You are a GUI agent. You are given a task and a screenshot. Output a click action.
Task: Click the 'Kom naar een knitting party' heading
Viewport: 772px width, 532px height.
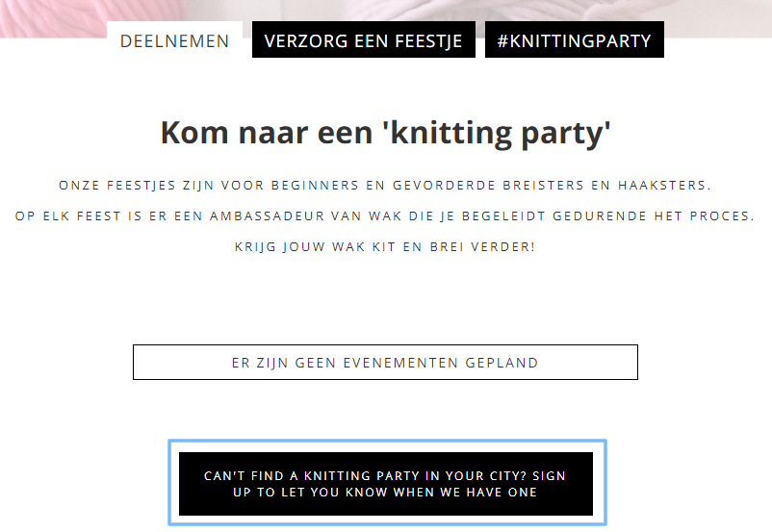[x=385, y=133]
